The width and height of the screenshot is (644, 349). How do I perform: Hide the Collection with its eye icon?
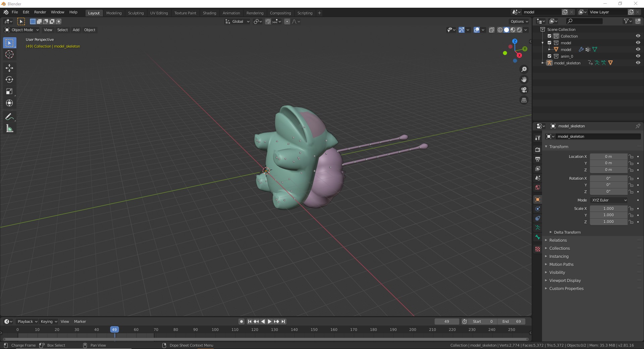tap(638, 36)
